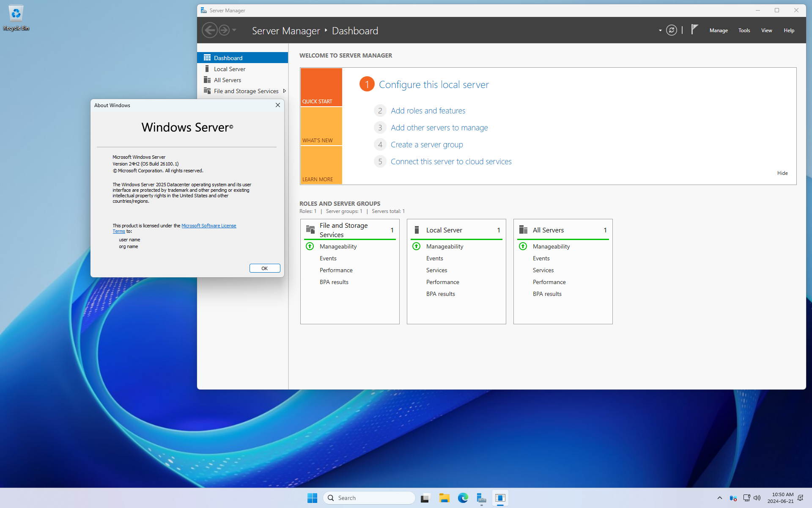Click the Refresh icon in Server Manager header
This screenshot has height=508, width=812.
pos(671,30)
